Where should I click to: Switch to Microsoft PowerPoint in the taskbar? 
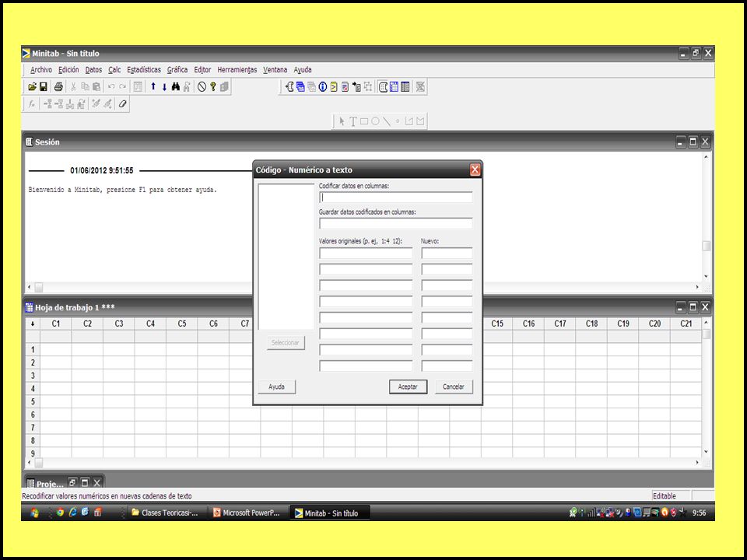[x=247, y=513]
